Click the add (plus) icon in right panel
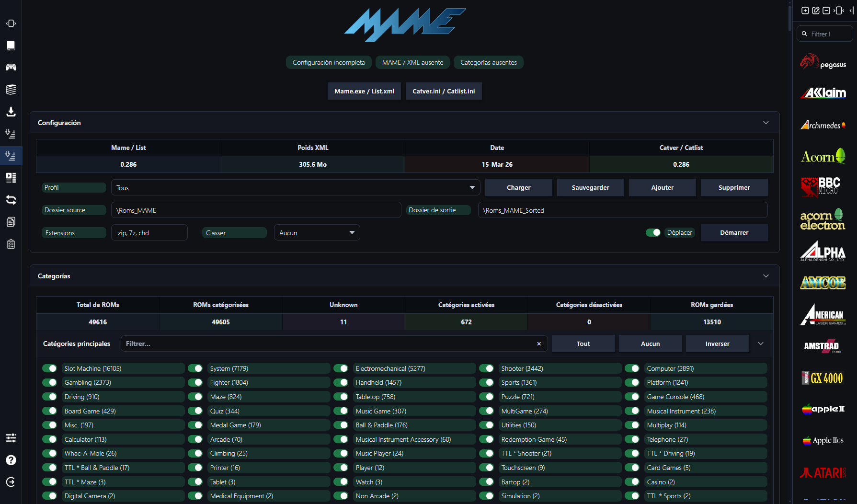The image size is (857, 504). pos(805,11)
